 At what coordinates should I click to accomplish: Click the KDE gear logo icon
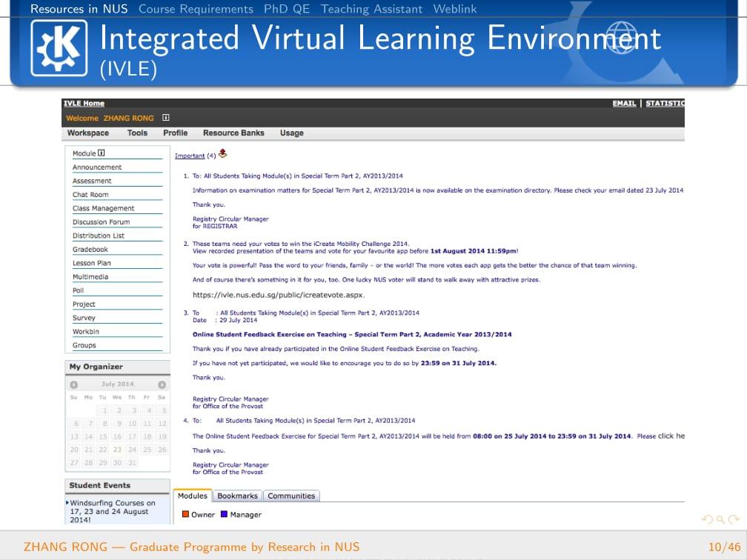pos(59,47)
